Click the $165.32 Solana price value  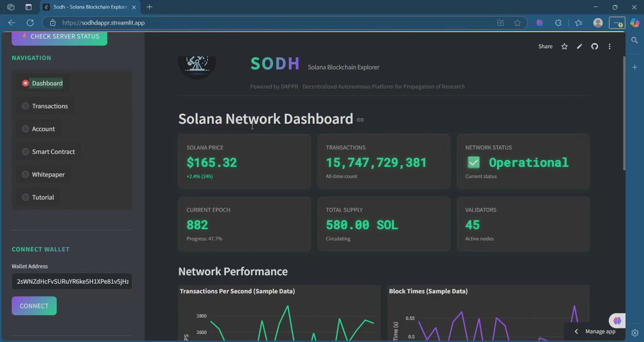[212, 162]
